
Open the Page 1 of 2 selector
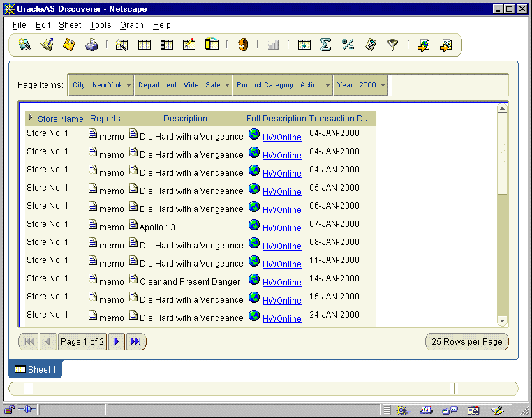coord(82,342)
